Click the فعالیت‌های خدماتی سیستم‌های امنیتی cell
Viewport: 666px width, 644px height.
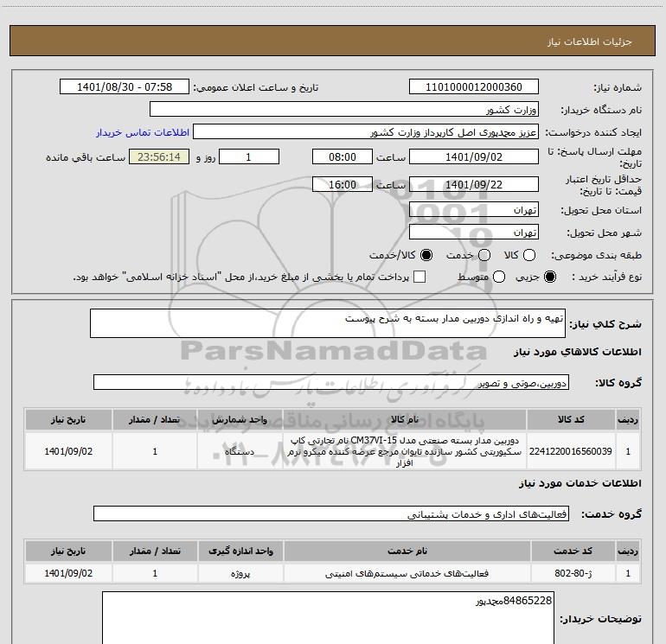coord(407,573)
